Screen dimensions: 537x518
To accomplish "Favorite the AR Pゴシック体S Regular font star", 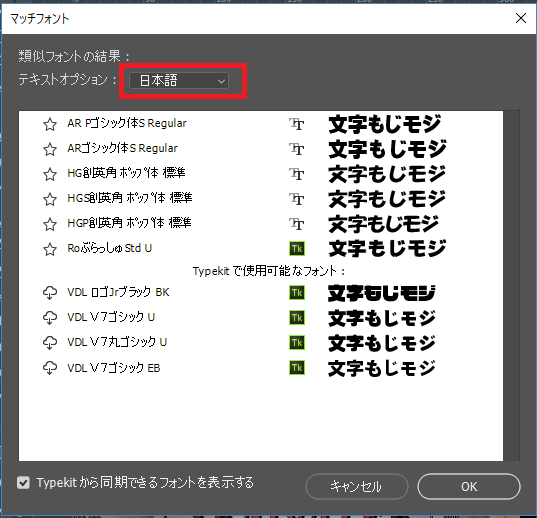I will [50, 124].
